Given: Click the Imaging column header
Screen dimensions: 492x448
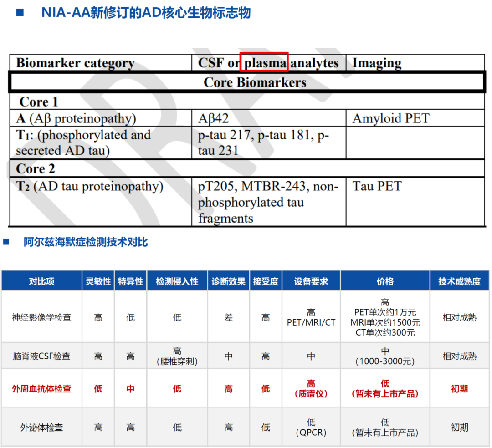Looking at the screenshot, I should click(377, 63).
